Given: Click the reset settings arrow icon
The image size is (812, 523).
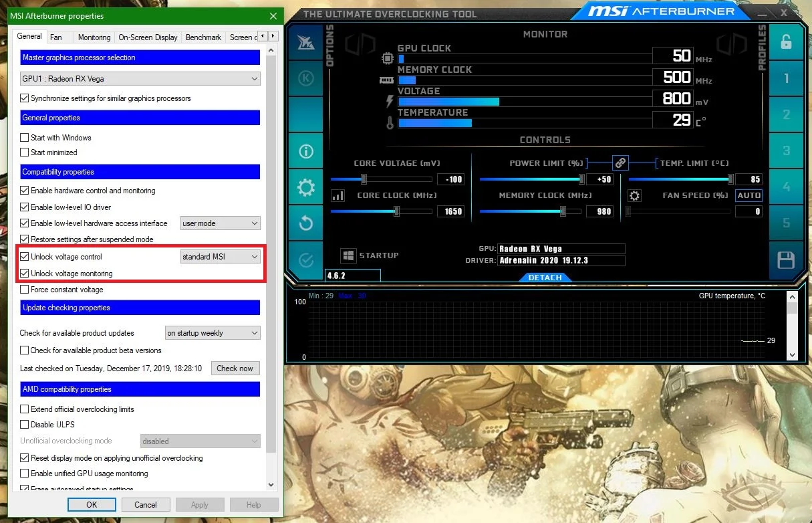Looking at the screenshot, I should [306, 223].
